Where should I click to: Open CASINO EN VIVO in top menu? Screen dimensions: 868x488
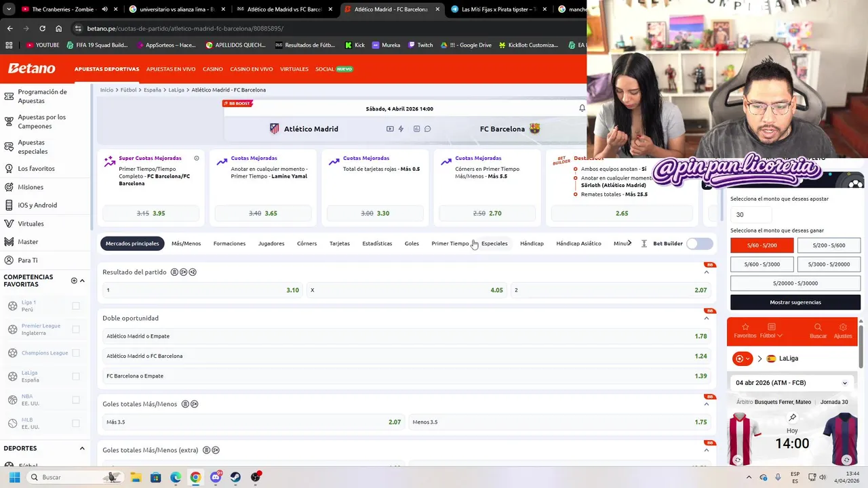point(252,69)
